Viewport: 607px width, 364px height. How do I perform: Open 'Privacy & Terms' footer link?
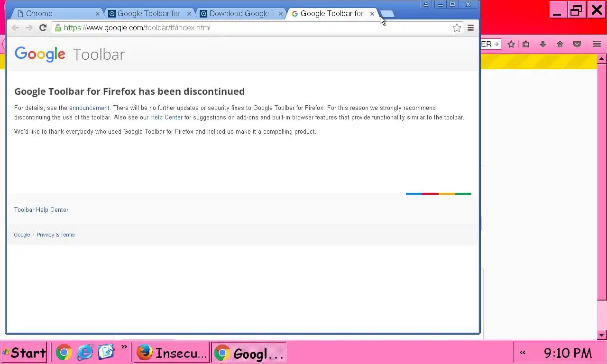[55, 235]
